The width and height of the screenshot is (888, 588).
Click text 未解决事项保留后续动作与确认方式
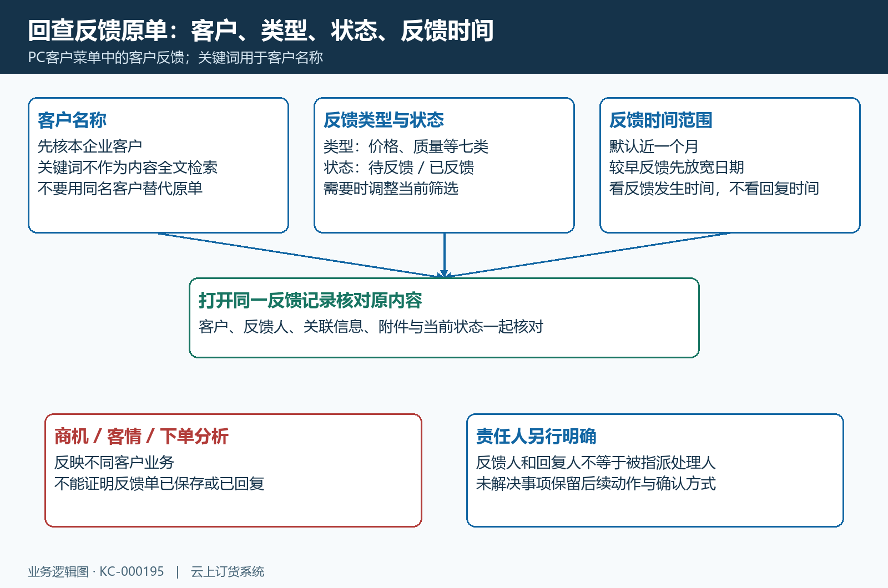tap(596, 484)
